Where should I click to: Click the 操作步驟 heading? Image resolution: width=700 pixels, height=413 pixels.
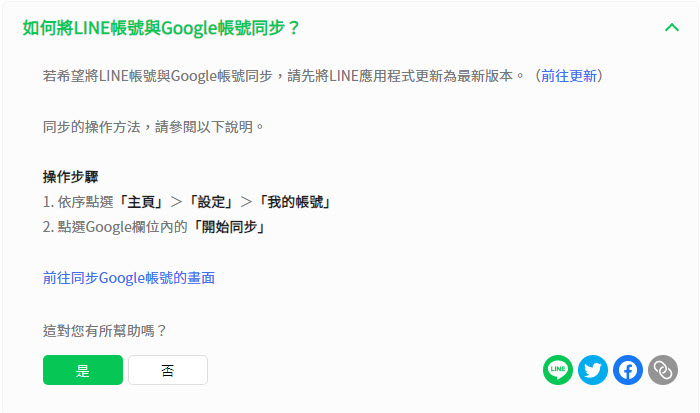click(x=70, y=177)
